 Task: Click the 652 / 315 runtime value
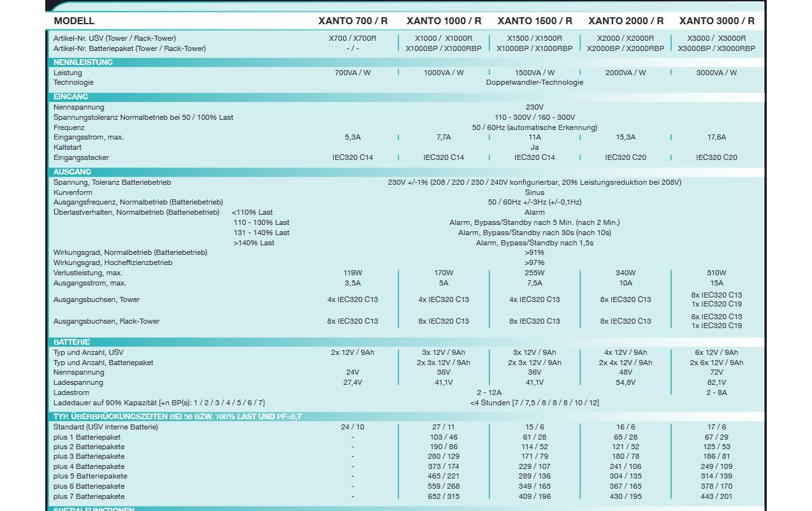click(444, 496)
